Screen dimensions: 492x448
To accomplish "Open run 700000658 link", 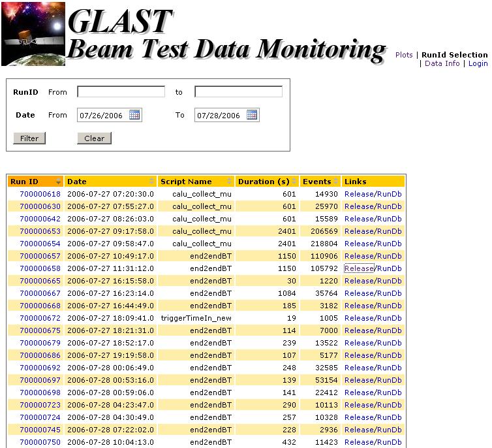I will [40, 268].
